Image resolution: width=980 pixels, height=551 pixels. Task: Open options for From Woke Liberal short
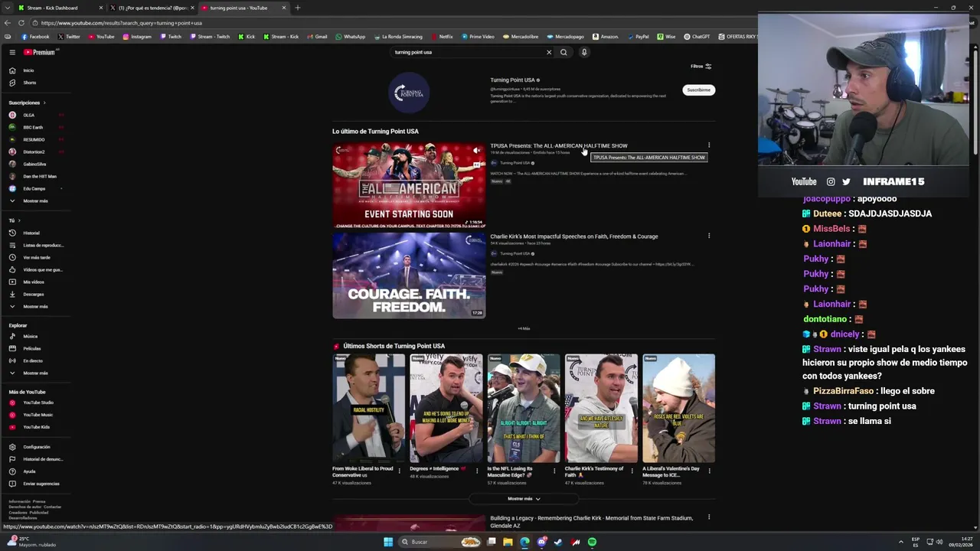399,470
